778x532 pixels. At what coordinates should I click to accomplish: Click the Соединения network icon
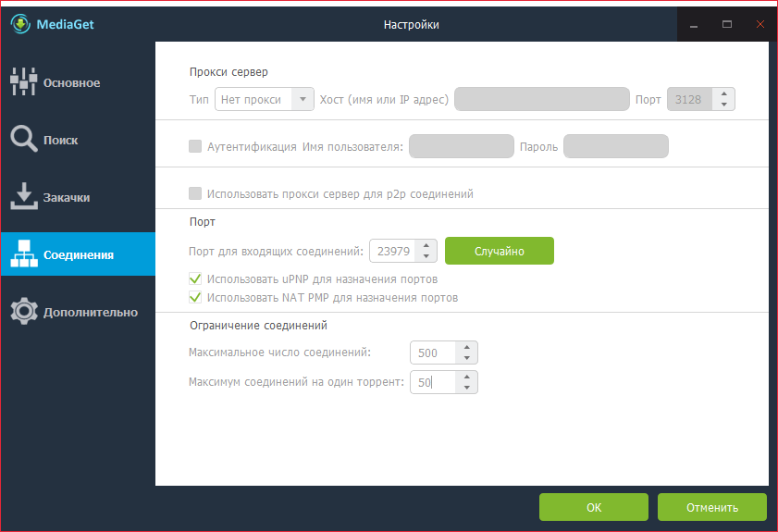tap(24, 254)
